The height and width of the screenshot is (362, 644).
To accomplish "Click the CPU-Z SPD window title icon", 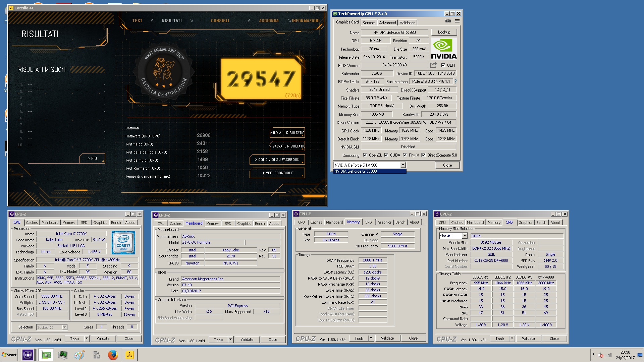I will (437, 214).
